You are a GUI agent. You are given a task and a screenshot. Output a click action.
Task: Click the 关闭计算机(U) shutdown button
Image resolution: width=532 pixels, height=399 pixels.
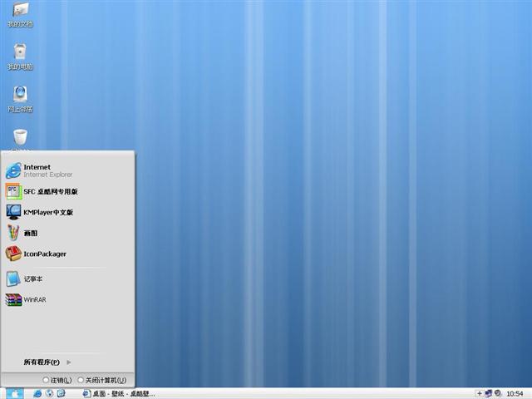point(102,381)
